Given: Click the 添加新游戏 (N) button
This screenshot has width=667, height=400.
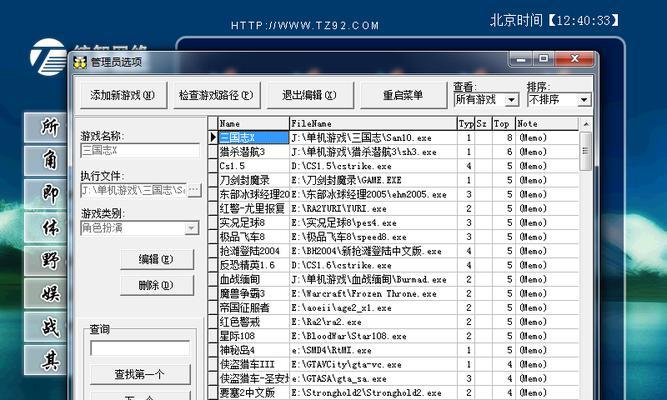Looking at the screenshot, I should coord(123,95).
